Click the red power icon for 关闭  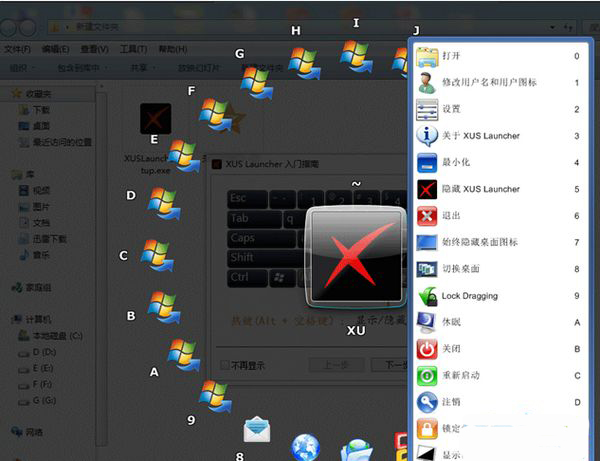point(427,349)
